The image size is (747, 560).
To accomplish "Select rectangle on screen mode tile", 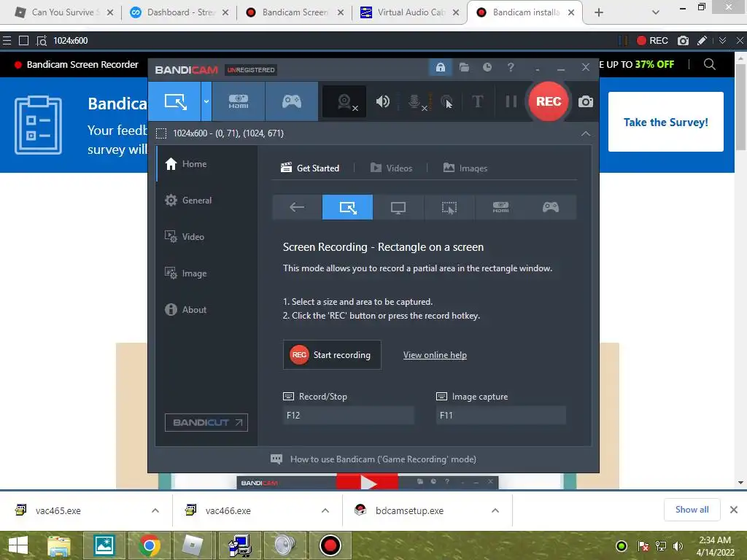I will (347, 207).
